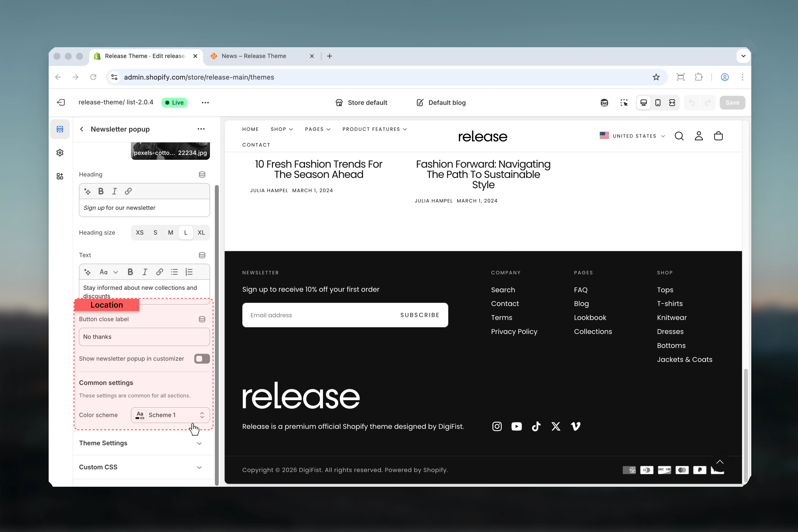The width and height of the screenshot is (798, 532).
Task: Open the App embeds sidebar icon
Action: (60, 176)
